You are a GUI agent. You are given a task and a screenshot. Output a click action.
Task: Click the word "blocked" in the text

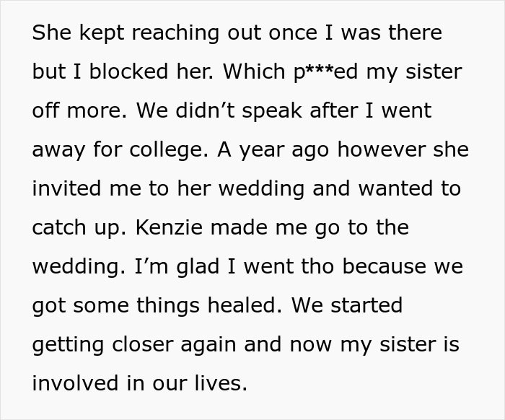128,71
